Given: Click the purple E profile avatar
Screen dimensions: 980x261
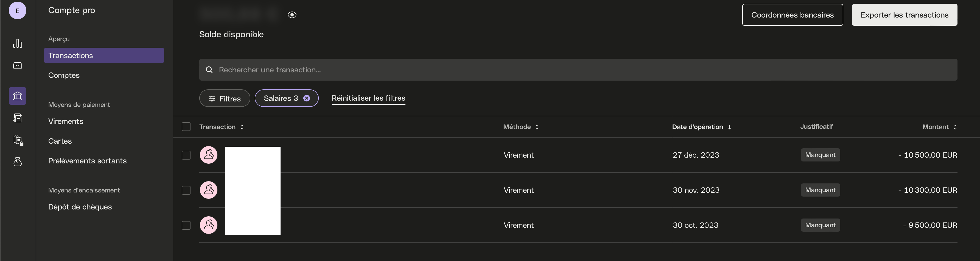Looking at the screenshot, I should coord(18,11).
